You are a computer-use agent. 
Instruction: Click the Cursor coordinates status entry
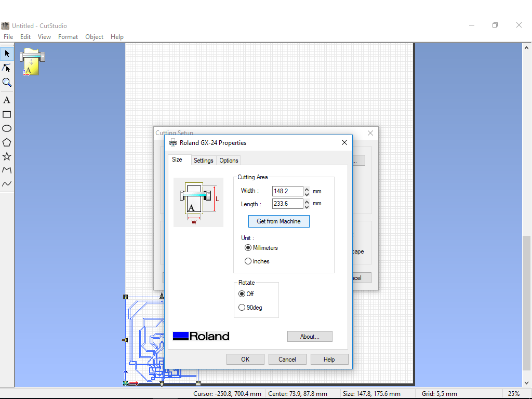click(228, 394)
